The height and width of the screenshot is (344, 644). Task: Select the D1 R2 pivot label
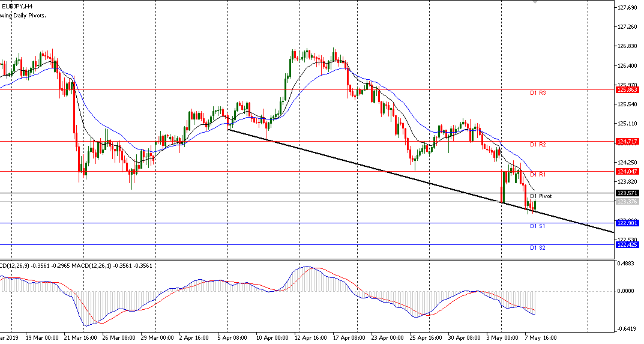[x=538, y=145]
